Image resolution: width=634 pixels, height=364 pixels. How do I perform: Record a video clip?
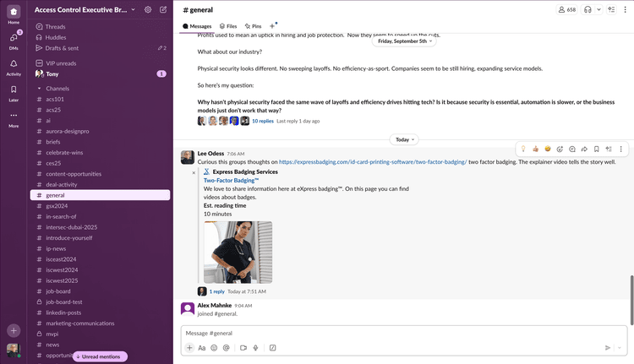[243, 348]
